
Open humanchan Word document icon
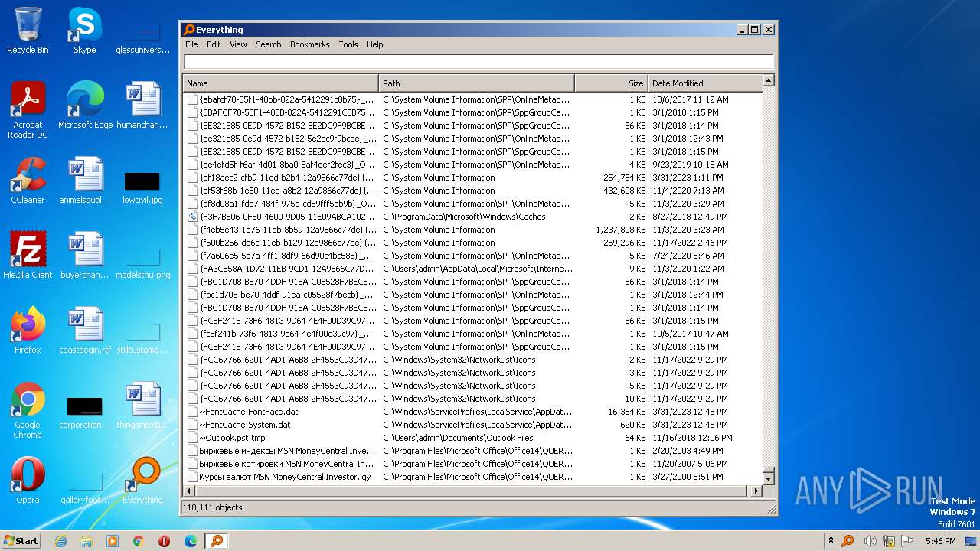point(142,106)
